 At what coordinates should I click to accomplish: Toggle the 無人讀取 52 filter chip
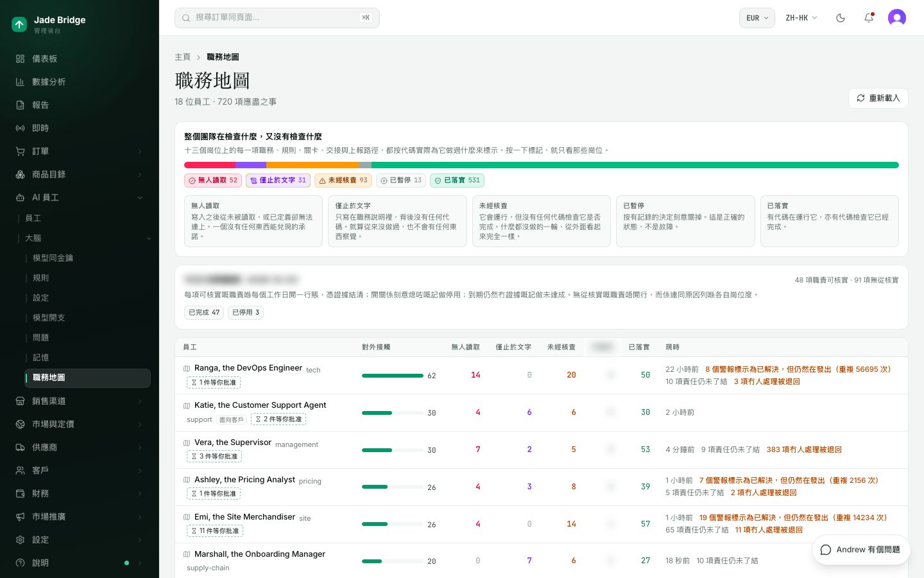pos(213,180)
